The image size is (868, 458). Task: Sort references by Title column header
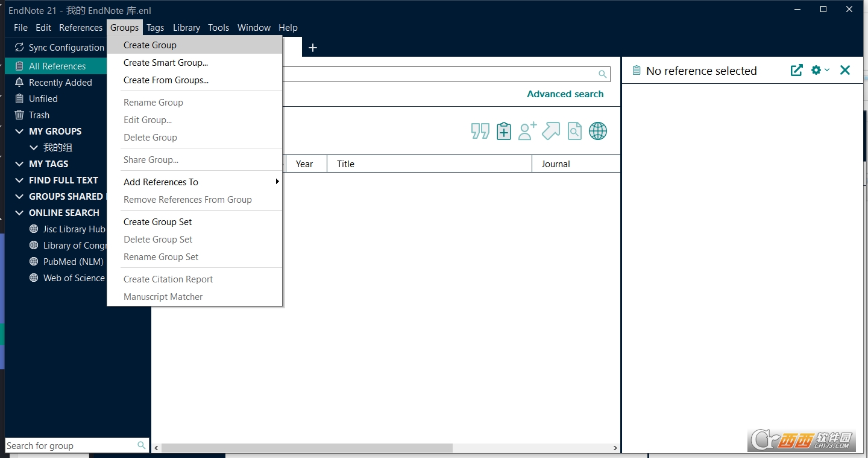(x=429, y=164)
